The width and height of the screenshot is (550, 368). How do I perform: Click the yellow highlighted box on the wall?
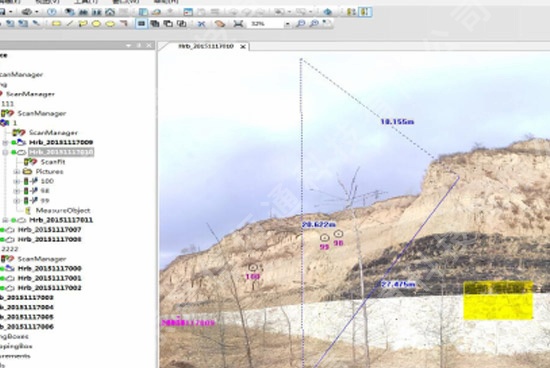coord(498,300)
